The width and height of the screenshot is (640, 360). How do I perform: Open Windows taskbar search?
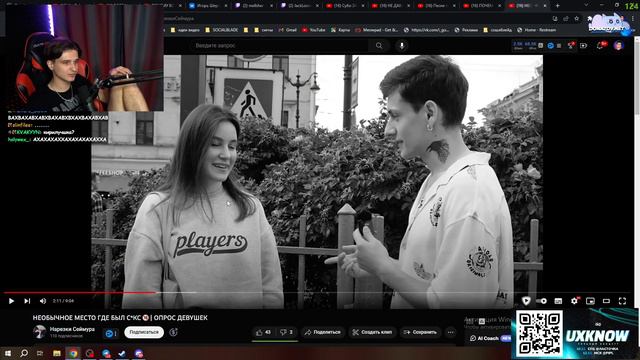pos(24,353)
